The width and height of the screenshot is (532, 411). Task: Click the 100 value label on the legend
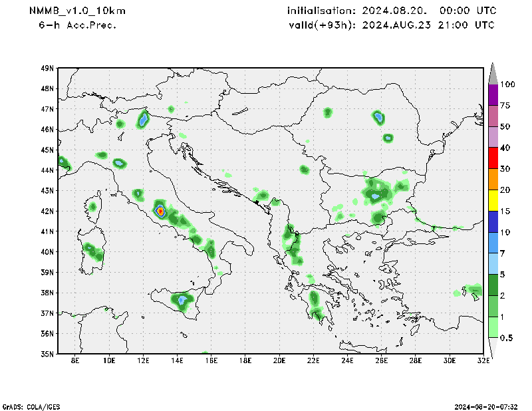(x=508, y=84)
